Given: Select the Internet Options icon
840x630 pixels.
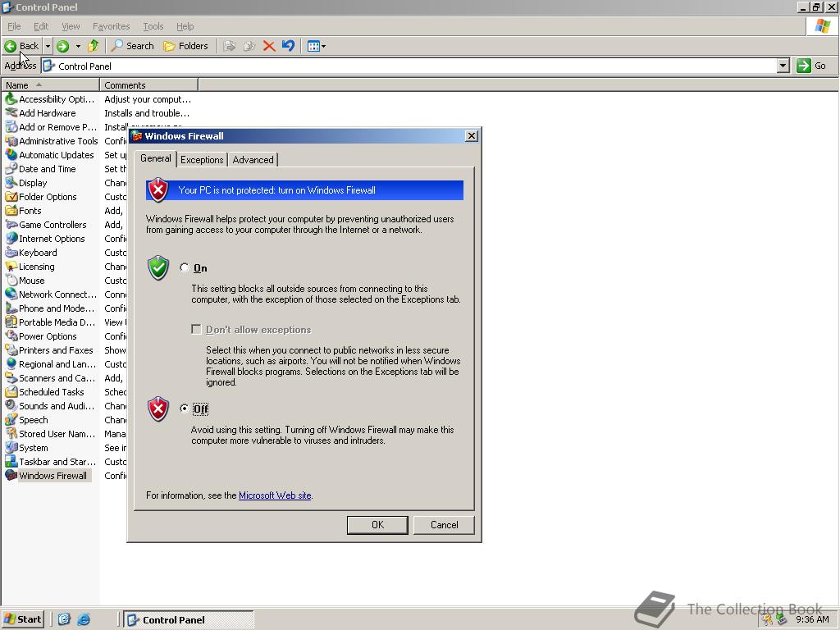Looking at the screenshot, I should pyautogui.click(x=11, y=238).
